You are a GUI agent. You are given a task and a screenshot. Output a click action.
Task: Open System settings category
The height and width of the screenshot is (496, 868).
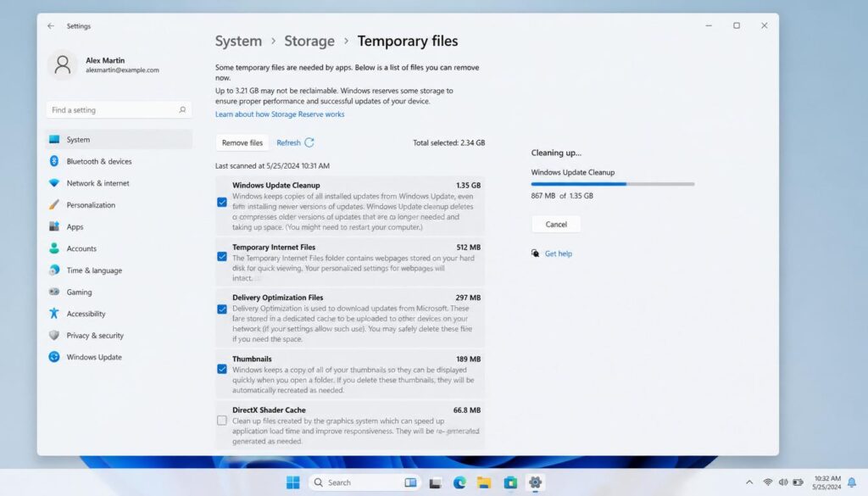pyautogui.click(x=119, y=140)
